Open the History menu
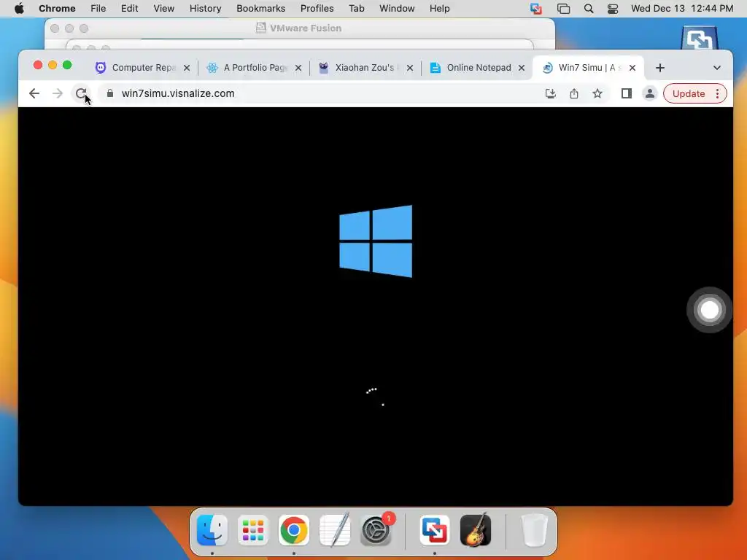Image resolution: width=747 pixels, height=560 pixels. point(205,9)
